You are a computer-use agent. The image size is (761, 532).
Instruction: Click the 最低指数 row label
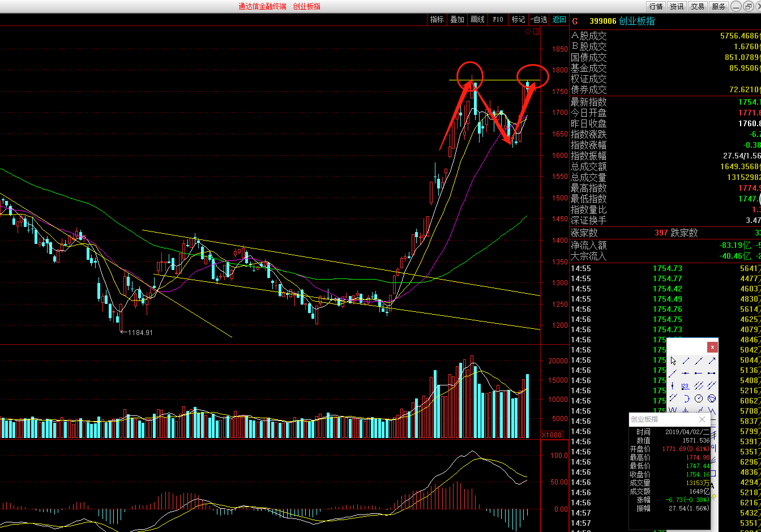click(589, 199)
